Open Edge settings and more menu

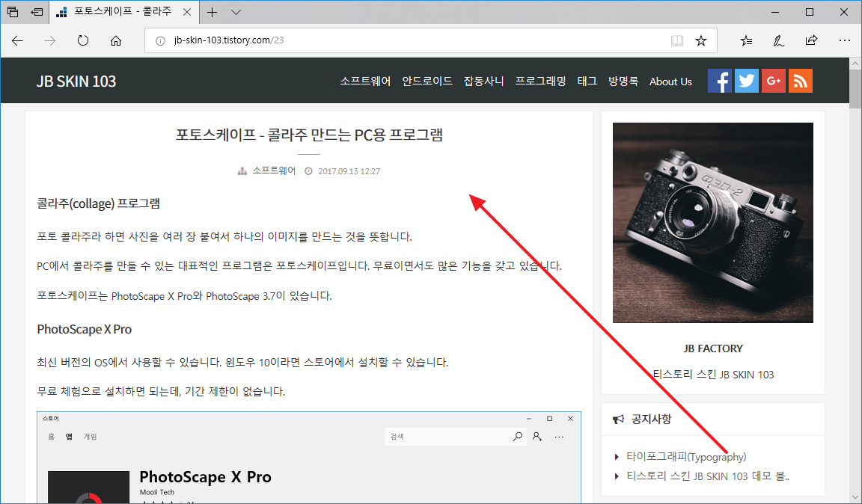point(845,40)
